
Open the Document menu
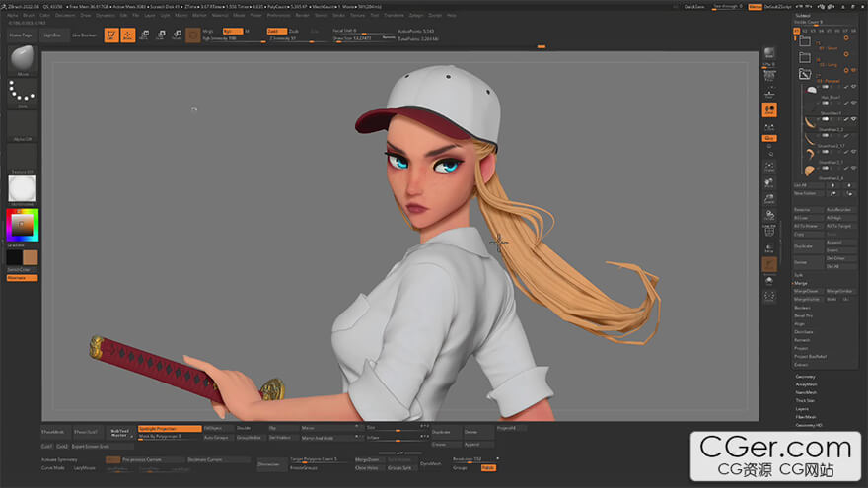(x=65, y=15)
